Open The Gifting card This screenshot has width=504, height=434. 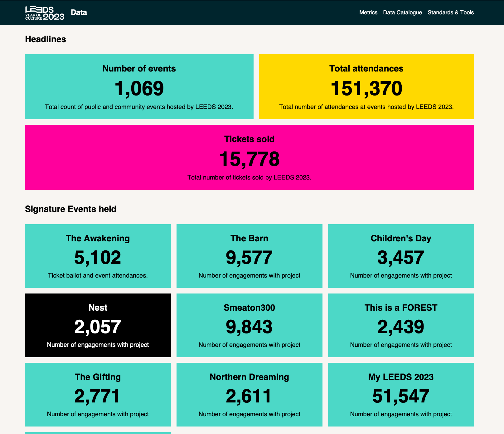coord(98,395)
